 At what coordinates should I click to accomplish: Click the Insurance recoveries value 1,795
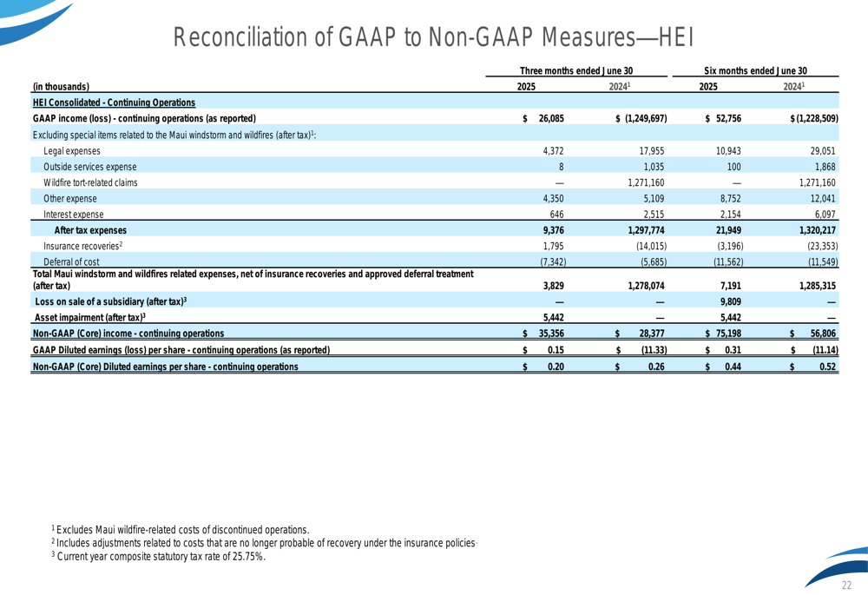(x=554, y=246)
